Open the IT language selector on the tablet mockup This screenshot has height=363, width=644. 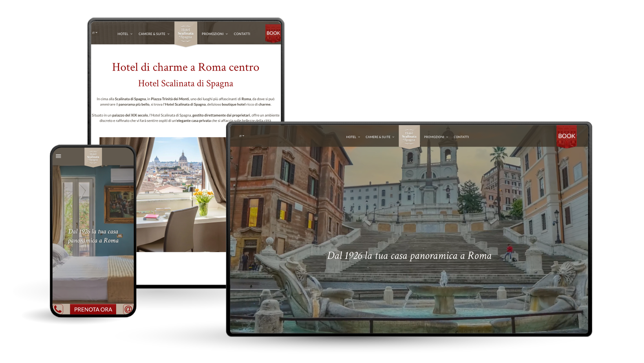pos(95,33)
